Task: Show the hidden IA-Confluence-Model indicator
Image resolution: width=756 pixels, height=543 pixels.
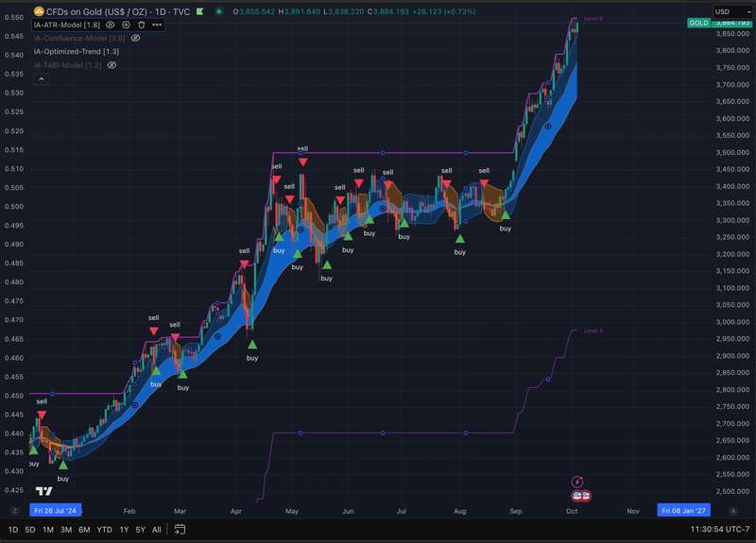Action: (x=136, y=38)
